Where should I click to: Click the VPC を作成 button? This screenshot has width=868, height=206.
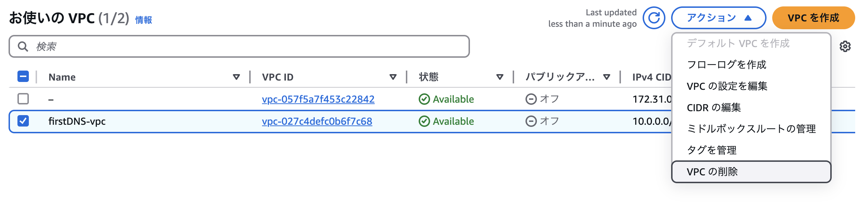(x=814, y=18)
